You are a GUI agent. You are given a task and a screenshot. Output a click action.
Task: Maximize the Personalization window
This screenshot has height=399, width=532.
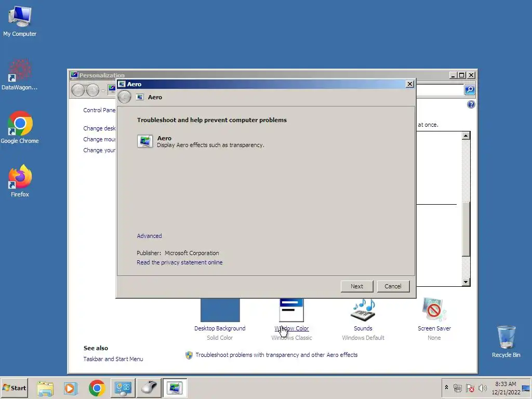point(461,75)
